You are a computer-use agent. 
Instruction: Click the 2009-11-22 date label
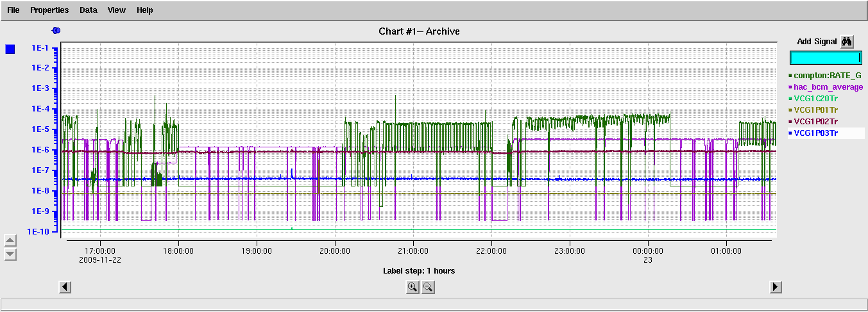(99, 260)
